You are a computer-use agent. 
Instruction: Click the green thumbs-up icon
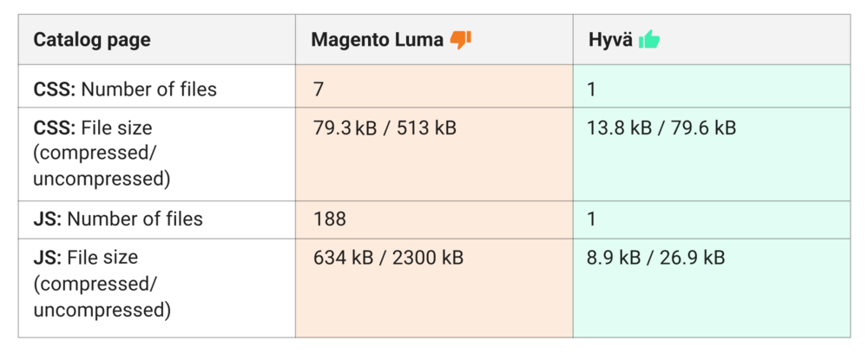click(649, 39)
